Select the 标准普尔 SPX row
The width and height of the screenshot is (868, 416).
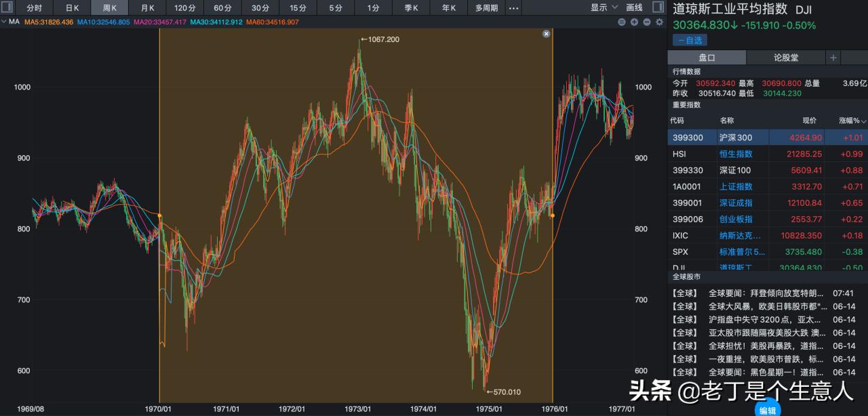tap(768, 251)
